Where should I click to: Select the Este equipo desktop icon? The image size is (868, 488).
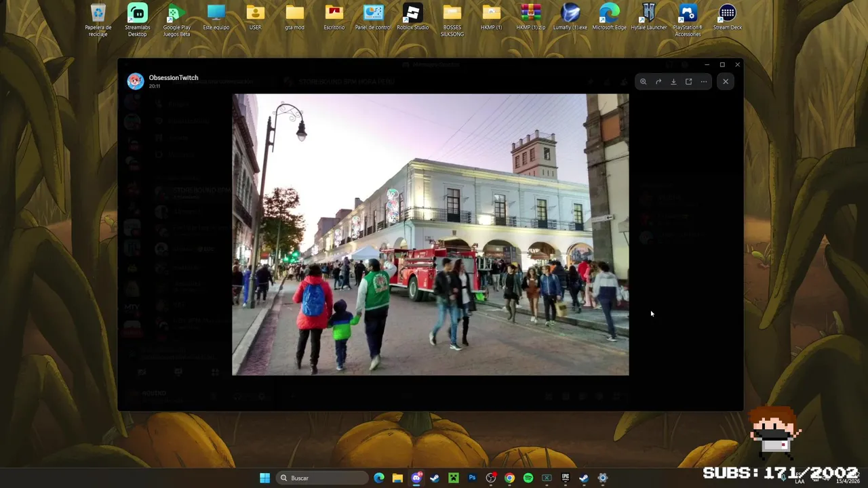pos(216,18)
